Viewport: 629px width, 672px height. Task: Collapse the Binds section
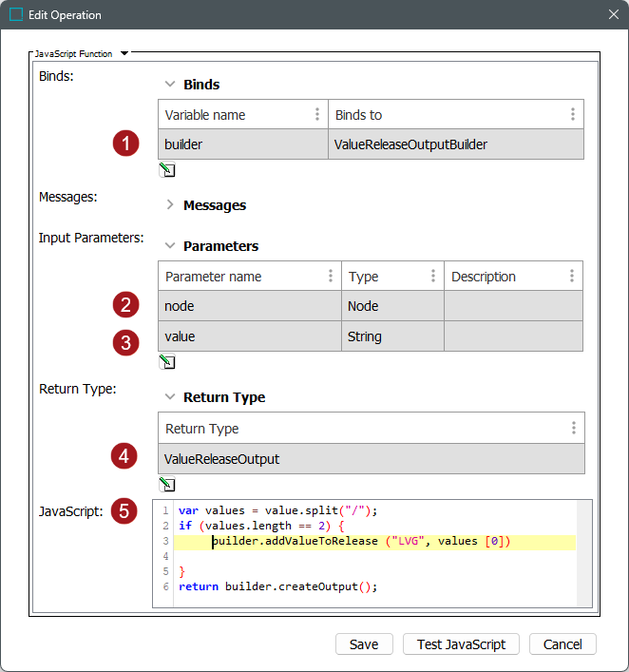click(x=170, y=85)
